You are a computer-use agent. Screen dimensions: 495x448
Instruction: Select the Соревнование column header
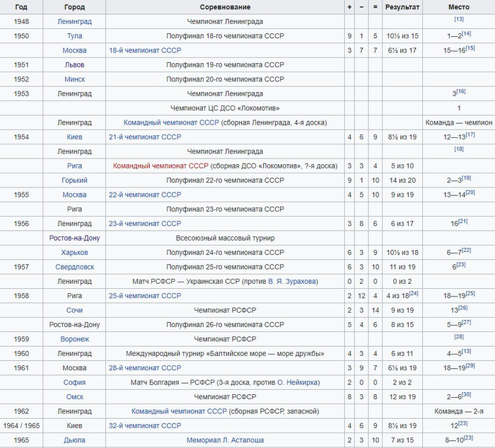point(225,7)
